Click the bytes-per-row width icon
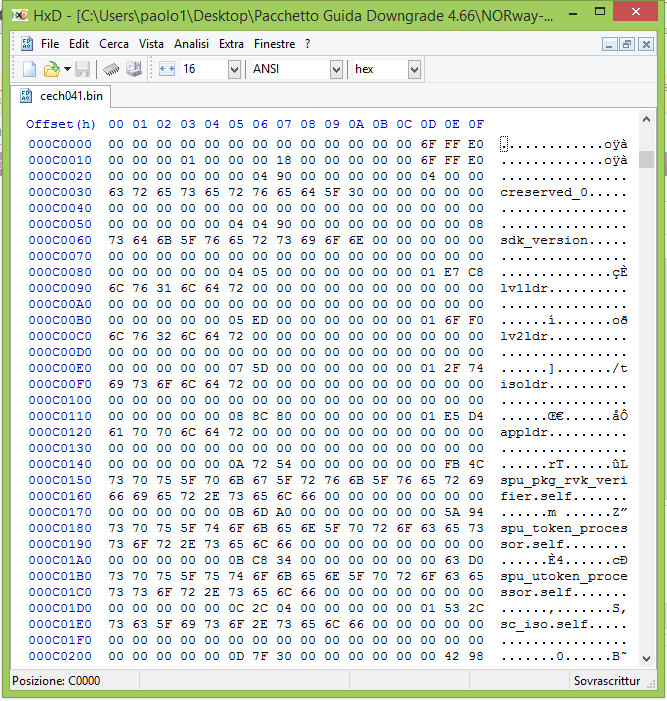 [x=166, y=69]
